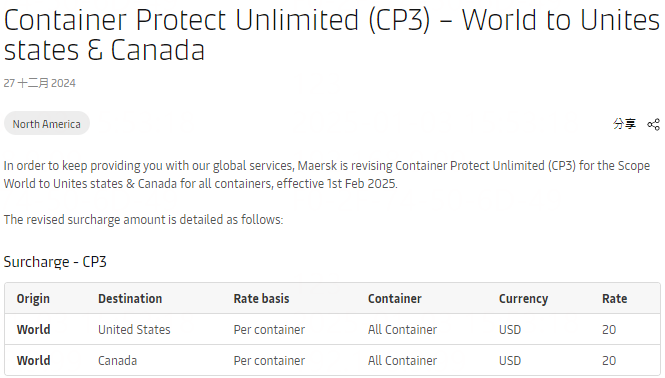Click the Rate basis column header

[x=261, y=299]
